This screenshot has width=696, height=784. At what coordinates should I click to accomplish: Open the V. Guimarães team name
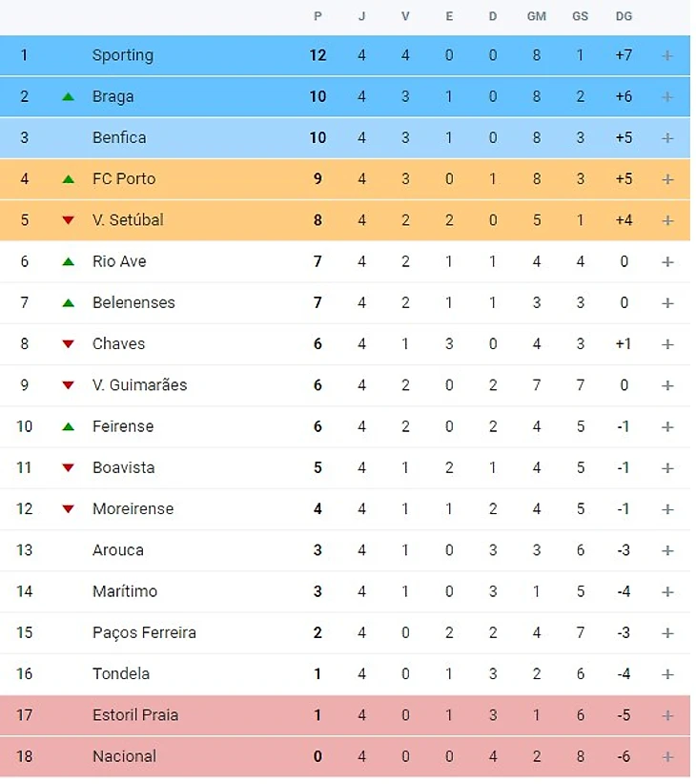point(139,385)
